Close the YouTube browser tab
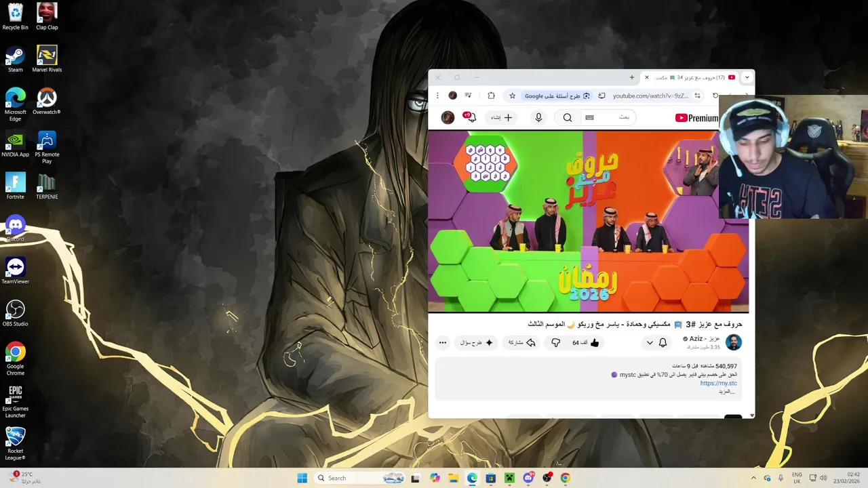868x488 pixels. click(646, 77)
